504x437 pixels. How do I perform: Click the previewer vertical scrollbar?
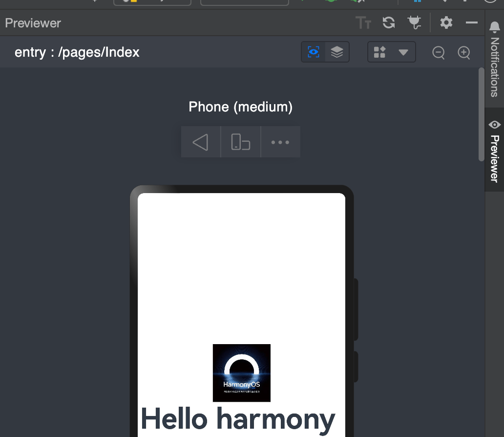click(x=481, y=115)
